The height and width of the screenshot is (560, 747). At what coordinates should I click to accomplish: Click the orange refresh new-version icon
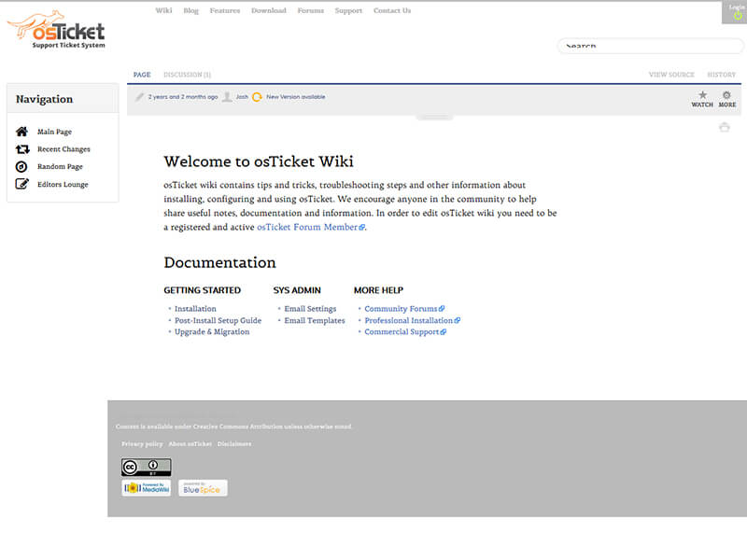click(257, 97)
